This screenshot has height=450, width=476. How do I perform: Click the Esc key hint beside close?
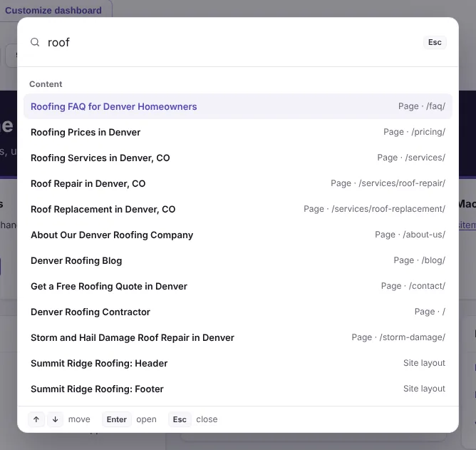point(180,419)
